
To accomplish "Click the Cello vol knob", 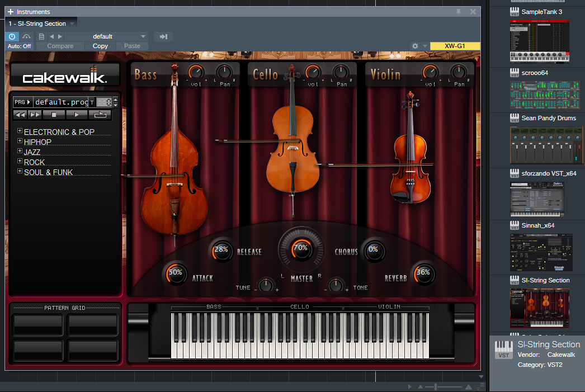I will [313, 72].
